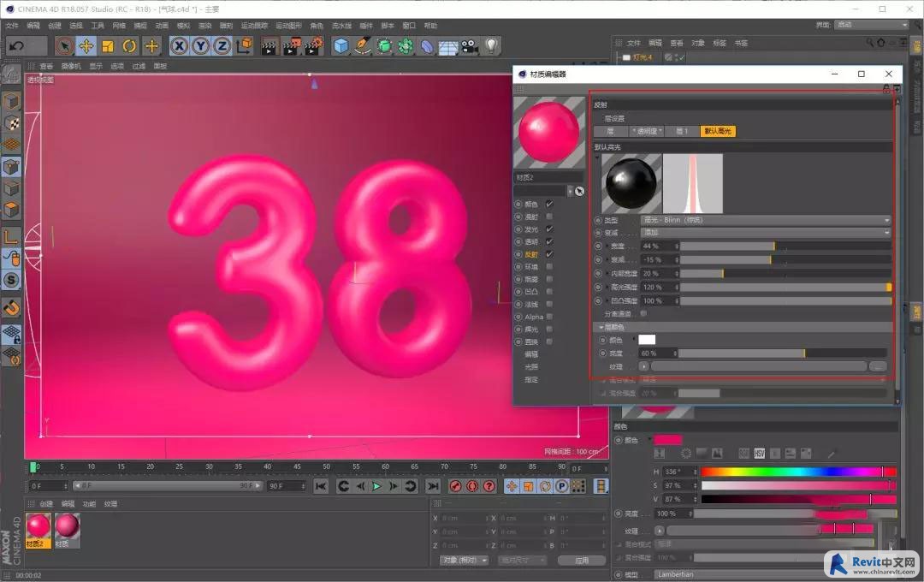The image size is (924, 582).
Task: Click the red question mark keyframe icon
Action: click(489, 486)
